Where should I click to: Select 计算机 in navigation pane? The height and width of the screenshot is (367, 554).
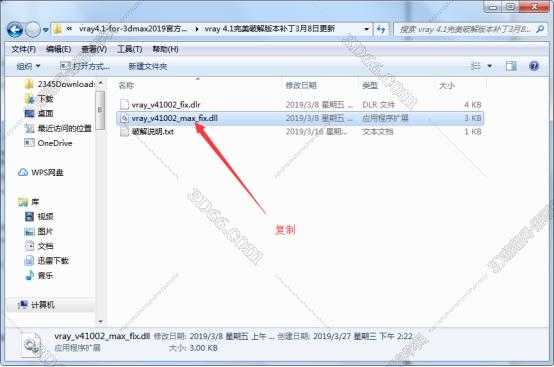click(42, 305)
